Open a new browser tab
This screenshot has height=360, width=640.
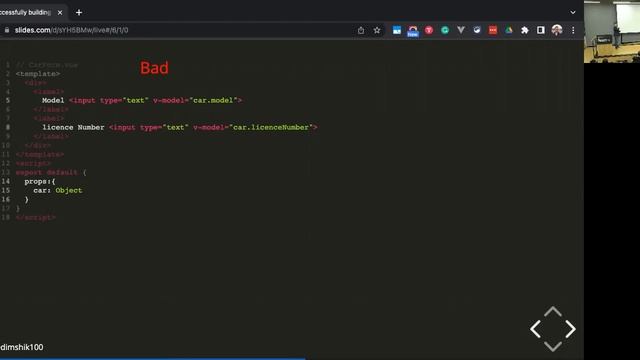79,13
